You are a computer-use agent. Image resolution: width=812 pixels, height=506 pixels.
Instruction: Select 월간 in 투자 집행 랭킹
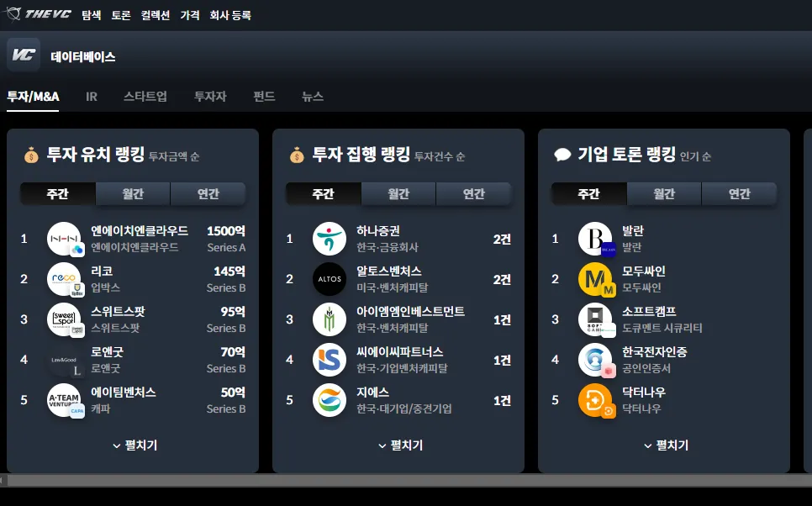(398, 193)
